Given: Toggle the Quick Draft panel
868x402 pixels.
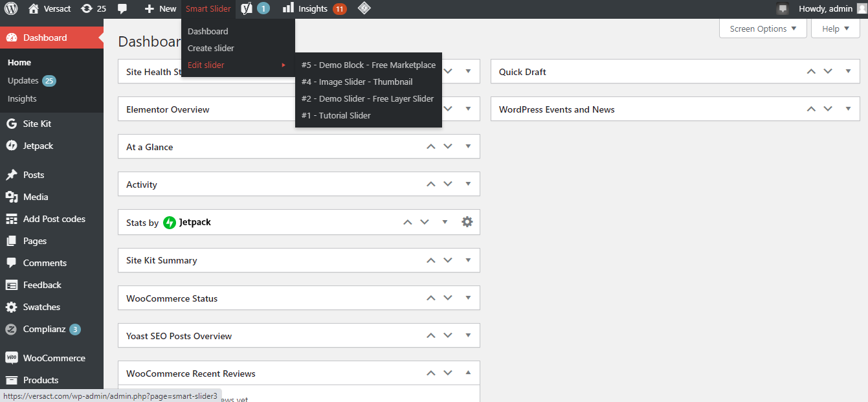Looking at the screenshot, I should pyautogui.click(x=848, y=71).
